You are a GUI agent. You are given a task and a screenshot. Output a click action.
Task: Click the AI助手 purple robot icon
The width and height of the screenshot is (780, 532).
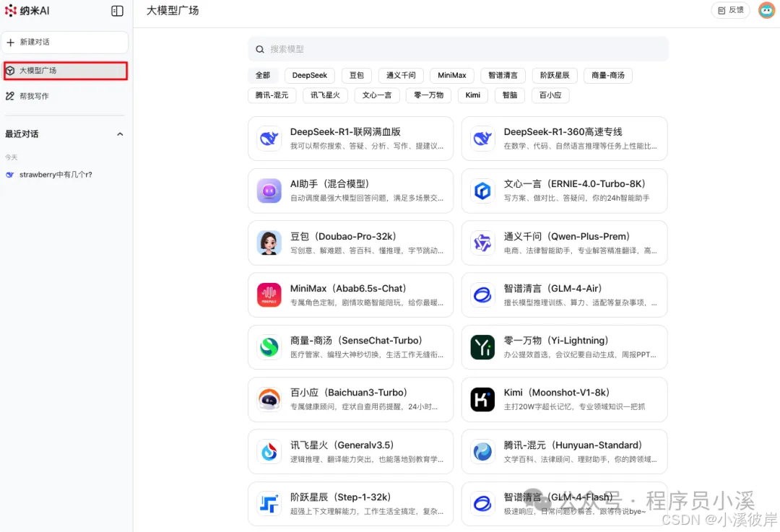tap(269, 191)
